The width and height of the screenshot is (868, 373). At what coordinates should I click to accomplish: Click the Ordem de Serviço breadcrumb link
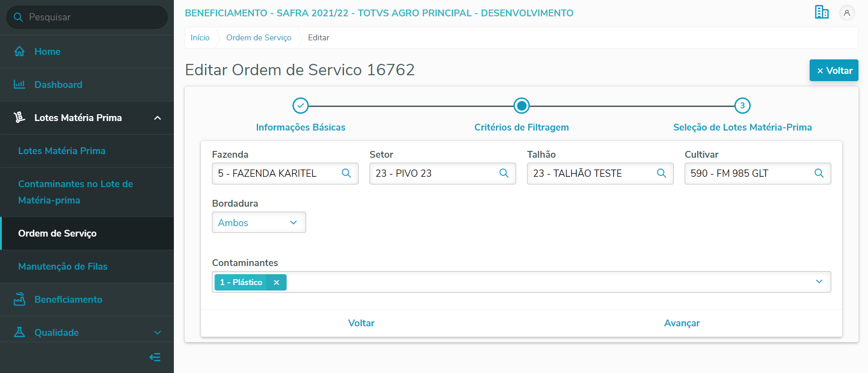coord(259,38)
